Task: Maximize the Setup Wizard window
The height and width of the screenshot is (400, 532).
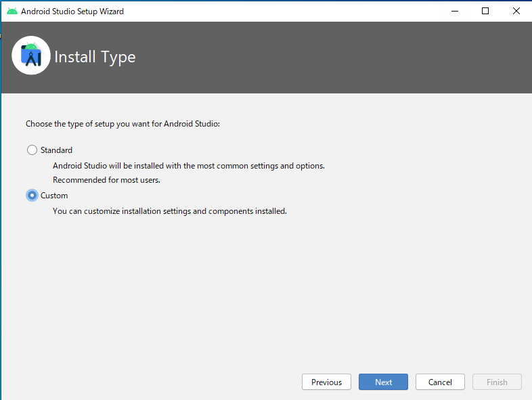Action: pyautogui.click(x=485, y=12)
